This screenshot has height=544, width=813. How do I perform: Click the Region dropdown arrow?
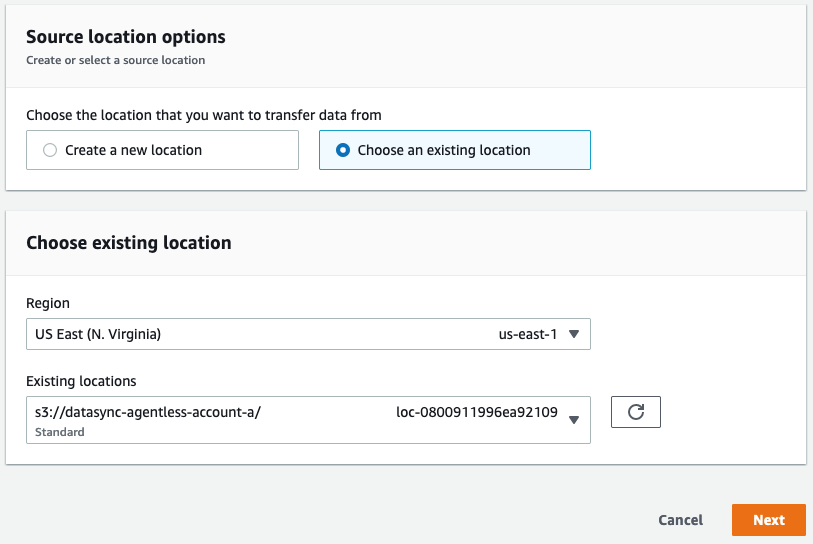click(x=573, y=334)
